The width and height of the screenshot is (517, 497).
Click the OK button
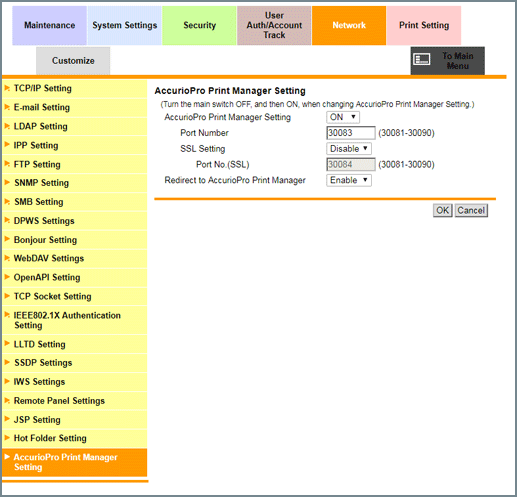pos(443,210)
